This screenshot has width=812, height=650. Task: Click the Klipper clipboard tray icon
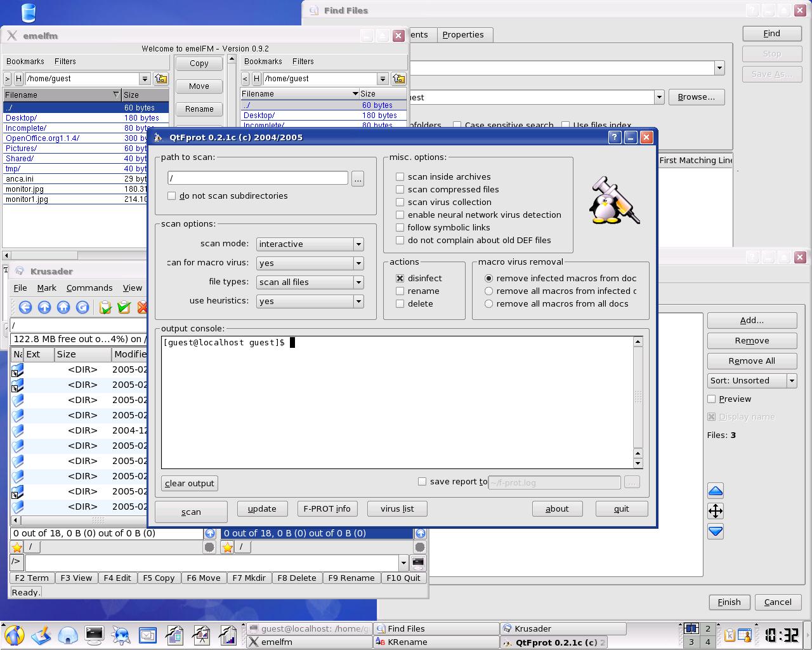tap(730, 635)
